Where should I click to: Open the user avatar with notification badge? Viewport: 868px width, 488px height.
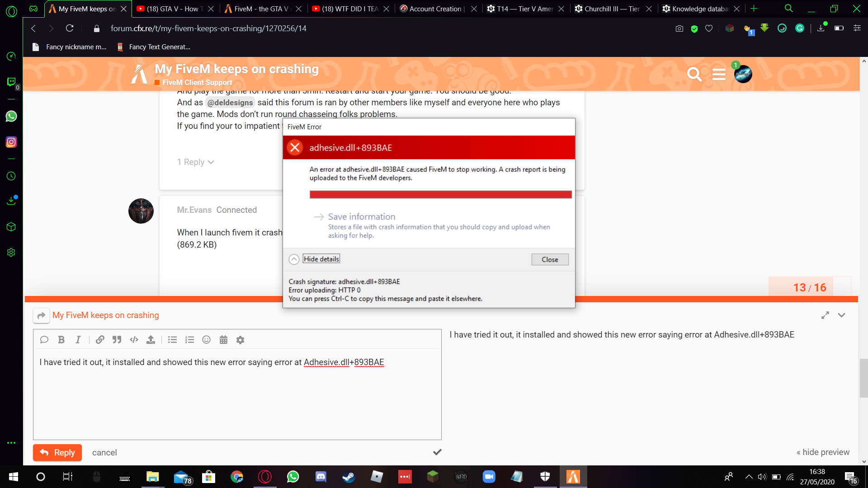click(x=743, y=74)
